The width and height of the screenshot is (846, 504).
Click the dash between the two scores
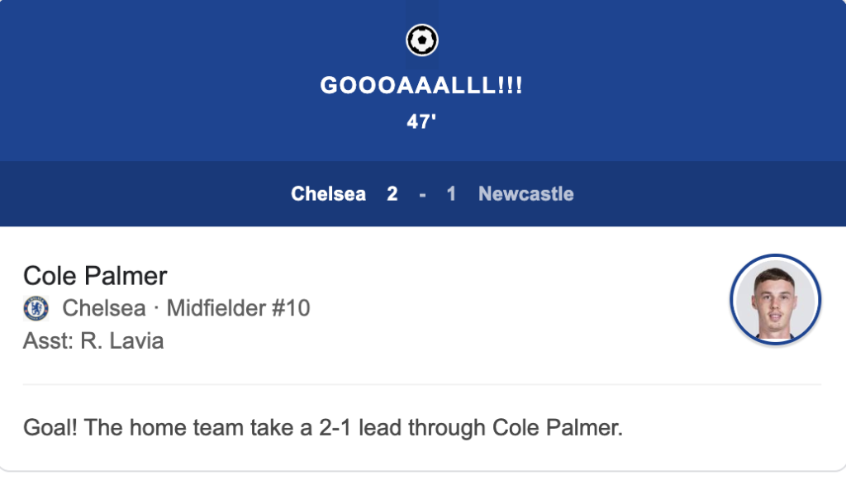click(422, 194)
